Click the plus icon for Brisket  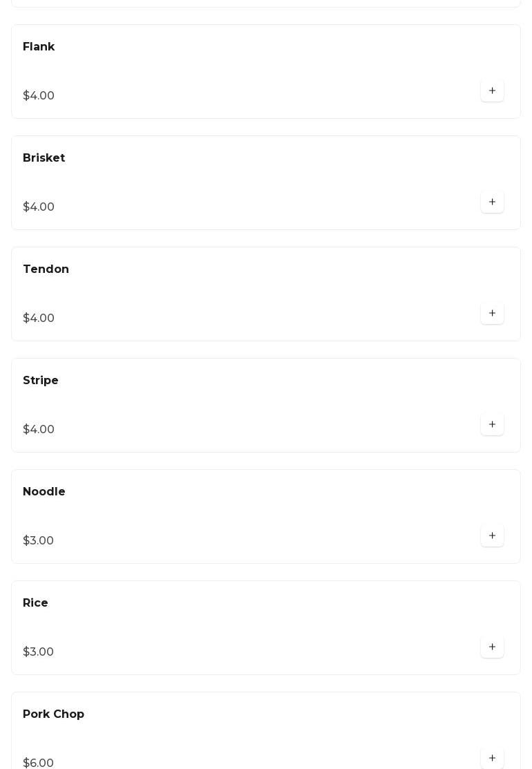pyautogui.click(x=492, y=202)
